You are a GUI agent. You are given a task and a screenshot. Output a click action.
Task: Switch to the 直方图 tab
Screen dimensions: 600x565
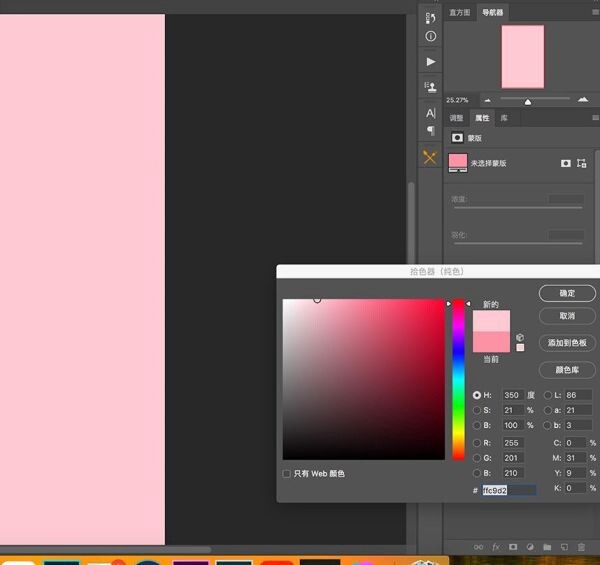click(460, 13)
